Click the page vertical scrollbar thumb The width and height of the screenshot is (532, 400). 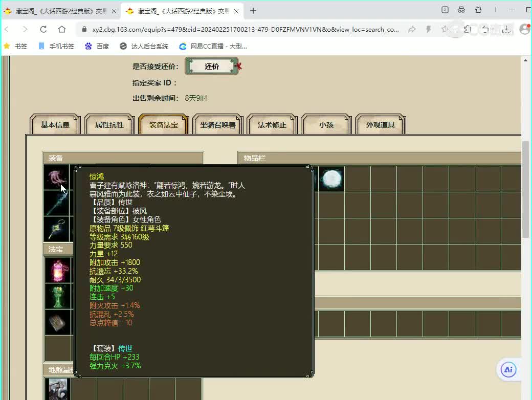point(525,189)
